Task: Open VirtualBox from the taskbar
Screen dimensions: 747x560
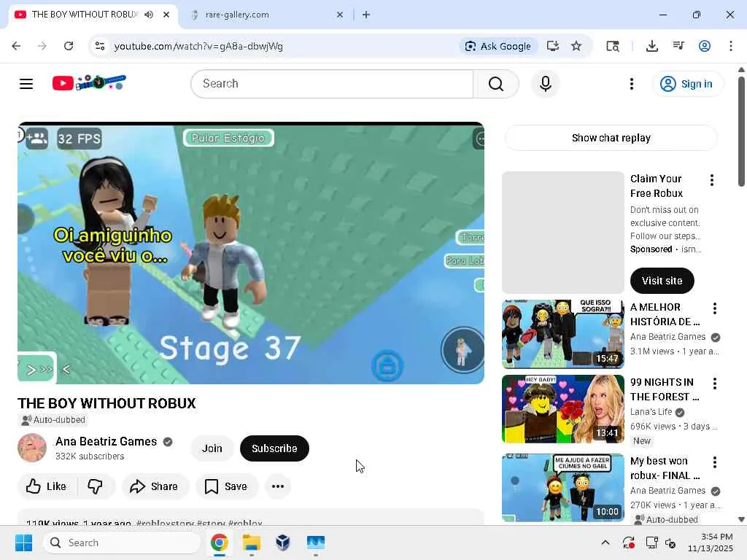Action: click(283, 542)
